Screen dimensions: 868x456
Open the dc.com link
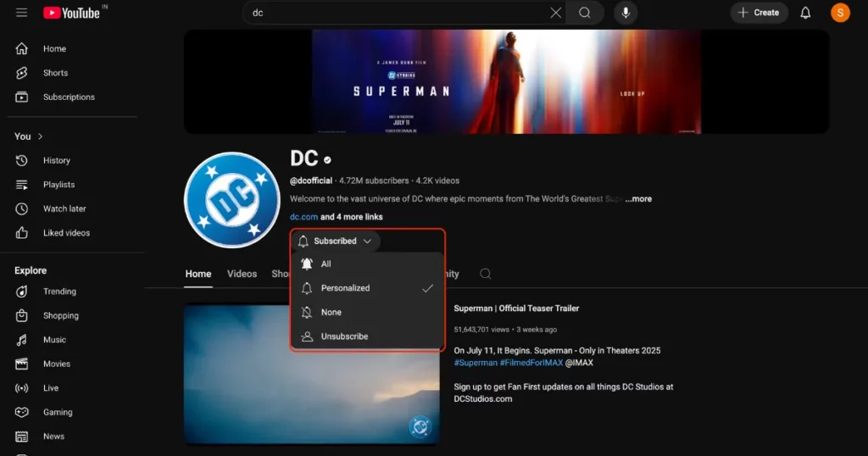point(303,217)
